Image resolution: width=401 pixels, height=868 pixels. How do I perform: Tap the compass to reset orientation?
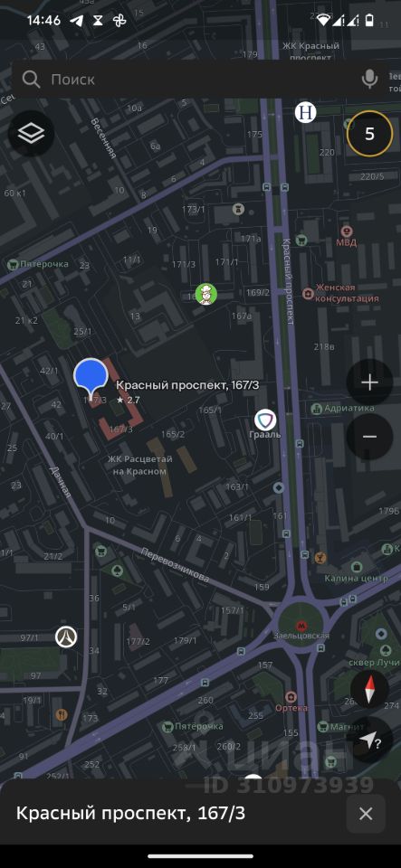369,689
